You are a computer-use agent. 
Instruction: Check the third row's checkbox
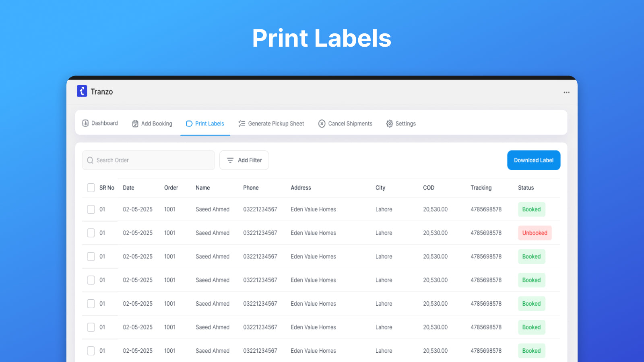pos(91,257)
